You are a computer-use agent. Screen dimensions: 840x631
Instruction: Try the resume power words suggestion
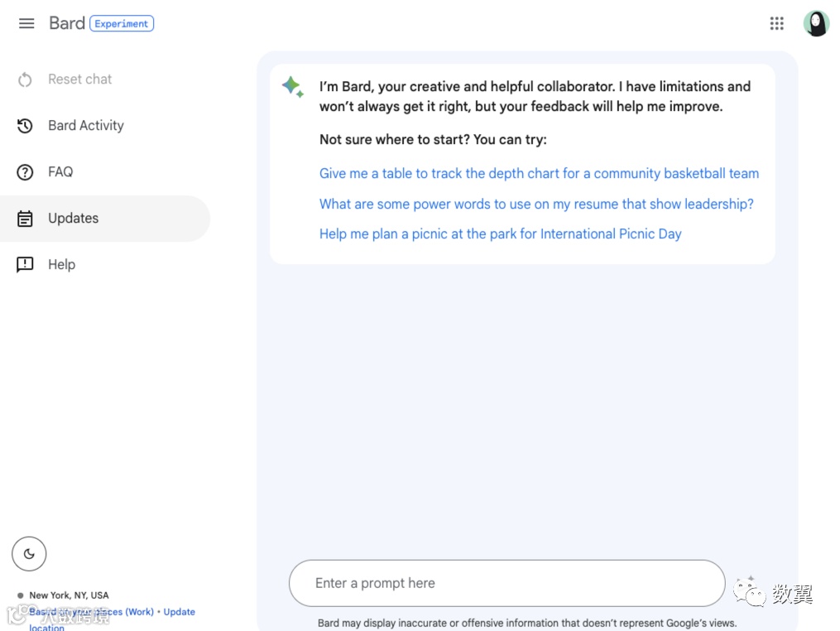coord(536,205)
